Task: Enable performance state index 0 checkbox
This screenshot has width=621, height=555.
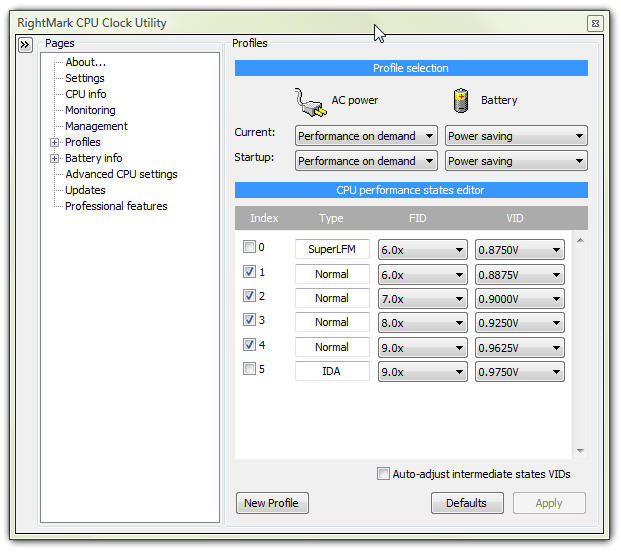Action: click(x=249, y=247)
